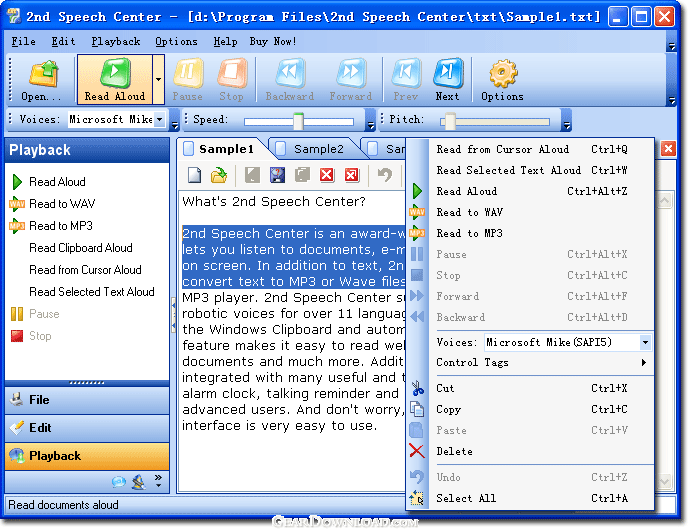
Task: Click the Stop toolbar icon
Action: tap(231, 80)
